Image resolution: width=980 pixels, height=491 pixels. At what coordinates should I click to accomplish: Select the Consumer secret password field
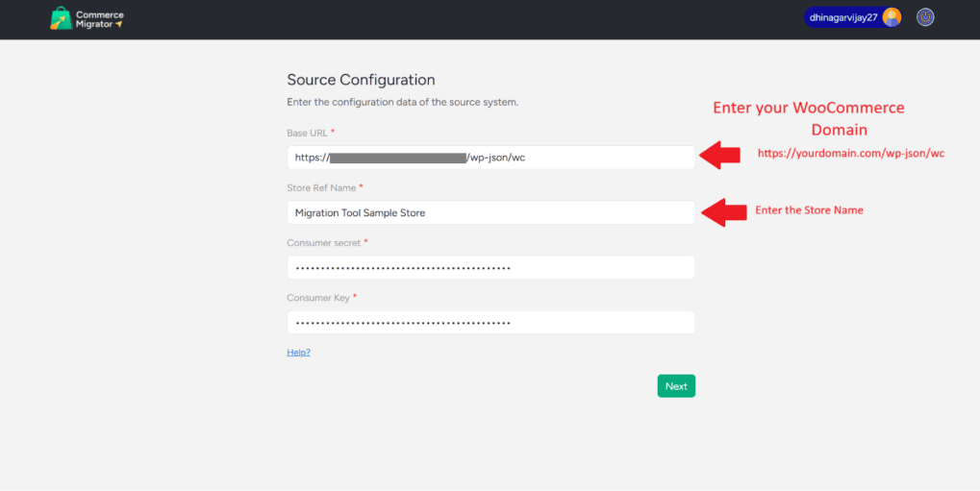pyautogui.click(x=490, y=268)
